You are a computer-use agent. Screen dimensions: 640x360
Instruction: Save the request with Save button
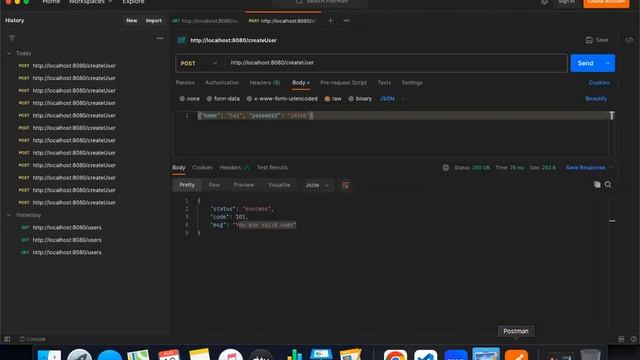(x=597, y=40)
